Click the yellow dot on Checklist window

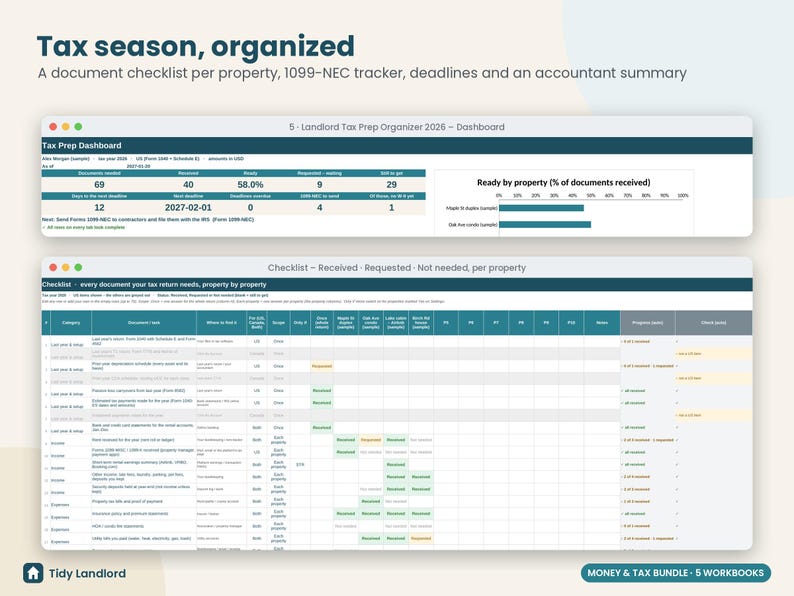pos(65,267)
